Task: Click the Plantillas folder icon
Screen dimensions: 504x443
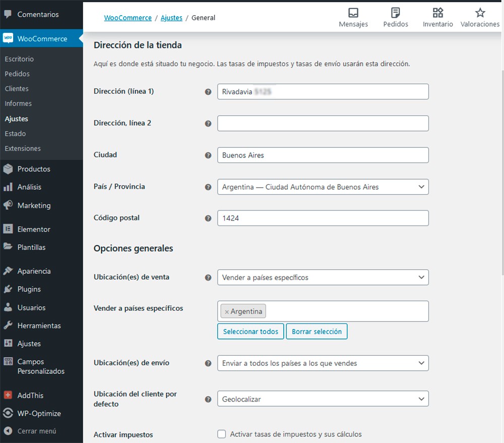Action: [x=8, y=247]
